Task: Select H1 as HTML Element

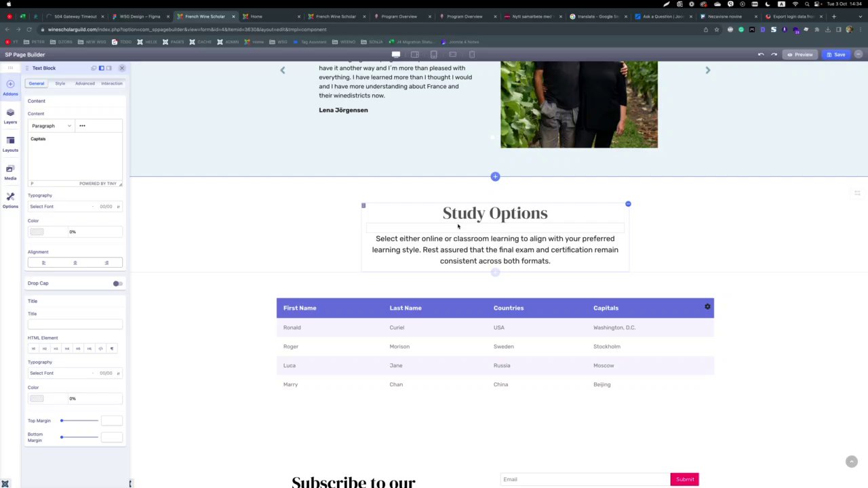Action: point(33,348)
